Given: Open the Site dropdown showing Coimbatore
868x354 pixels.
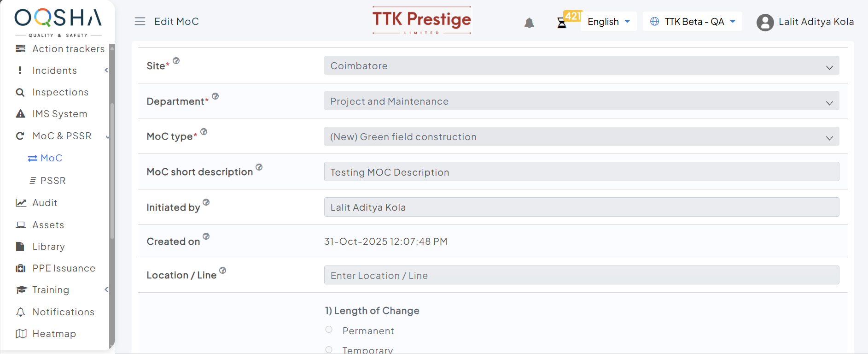Looking at the screenshot, I should (581, 66).
